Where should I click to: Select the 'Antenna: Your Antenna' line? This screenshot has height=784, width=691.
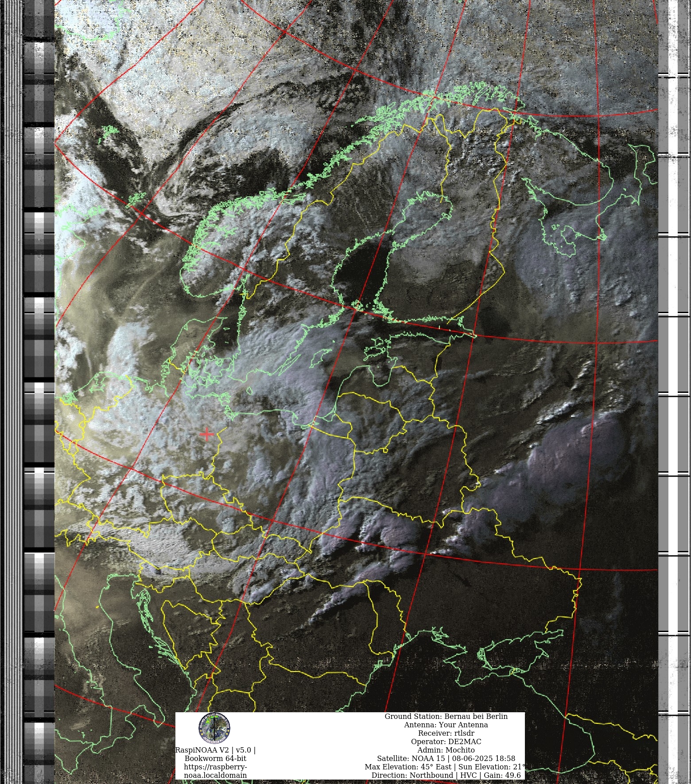click(446, 725)
